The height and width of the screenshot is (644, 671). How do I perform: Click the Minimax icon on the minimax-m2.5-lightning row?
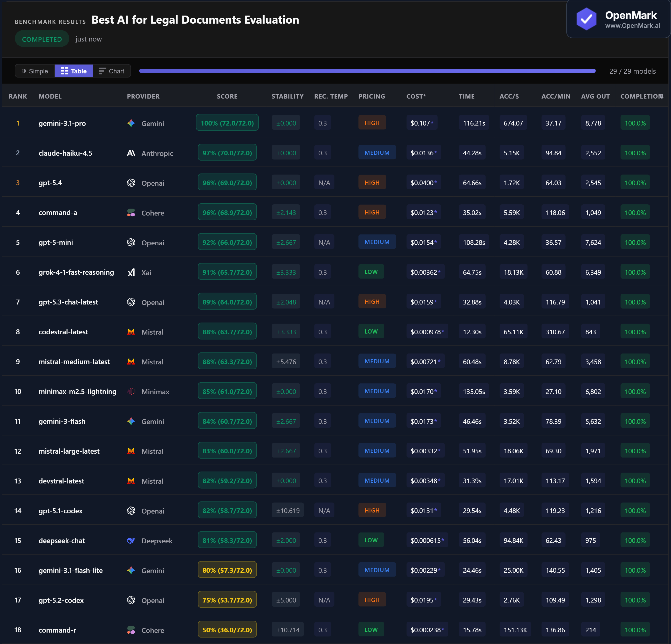[x=131, y=391]
